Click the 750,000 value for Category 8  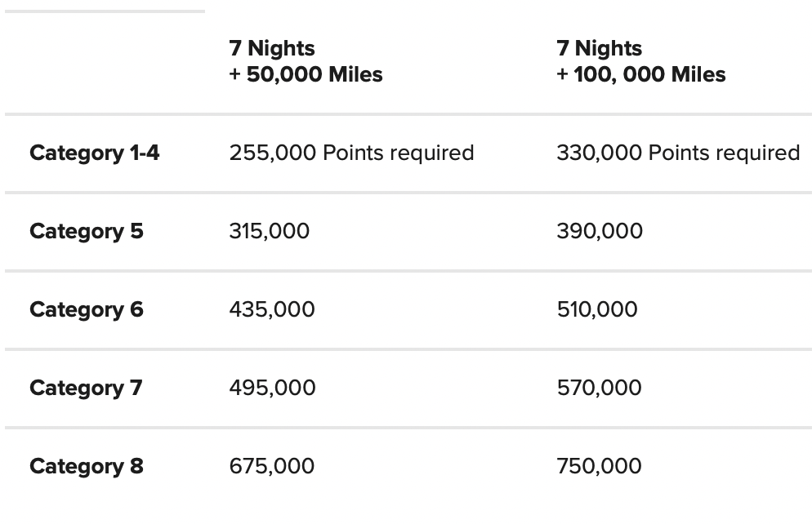point(599,467)
